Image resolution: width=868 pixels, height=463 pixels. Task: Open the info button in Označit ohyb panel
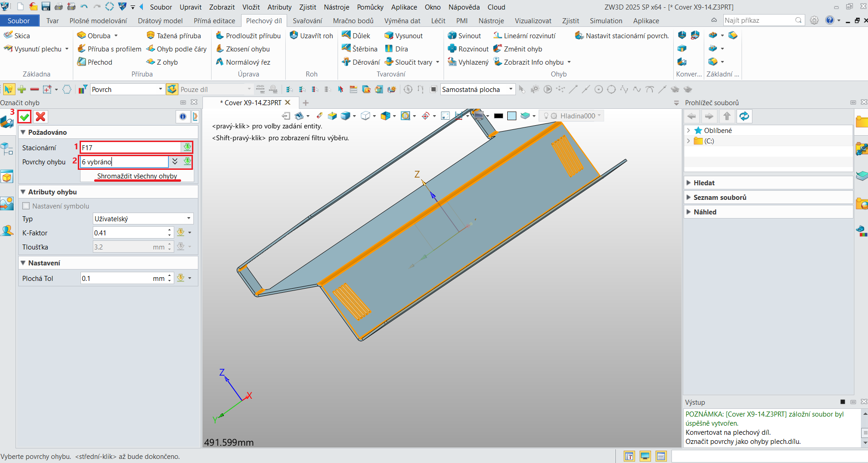click(182, 117)
